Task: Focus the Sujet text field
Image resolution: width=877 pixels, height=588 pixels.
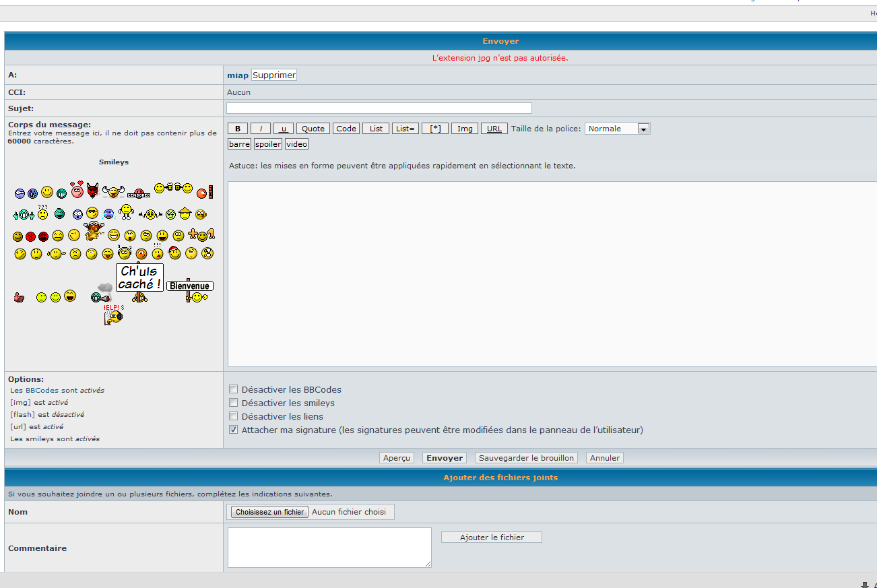Action: (379, 108)
